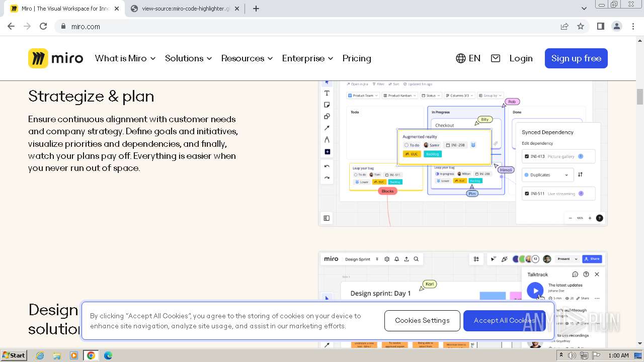This screenshot has height=362, width=644.
Task: Click the help question mark beside the zoom controls
Action: click(599, 218)
